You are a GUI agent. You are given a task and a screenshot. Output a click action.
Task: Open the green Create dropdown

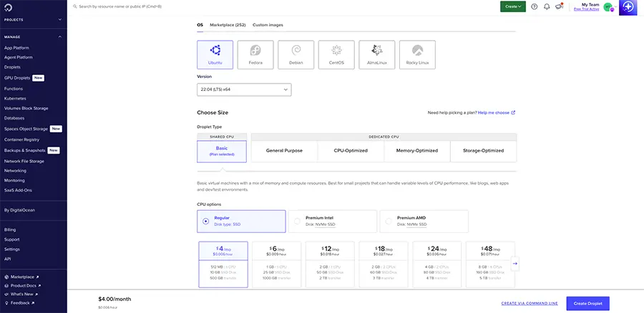tap(513, 6)
